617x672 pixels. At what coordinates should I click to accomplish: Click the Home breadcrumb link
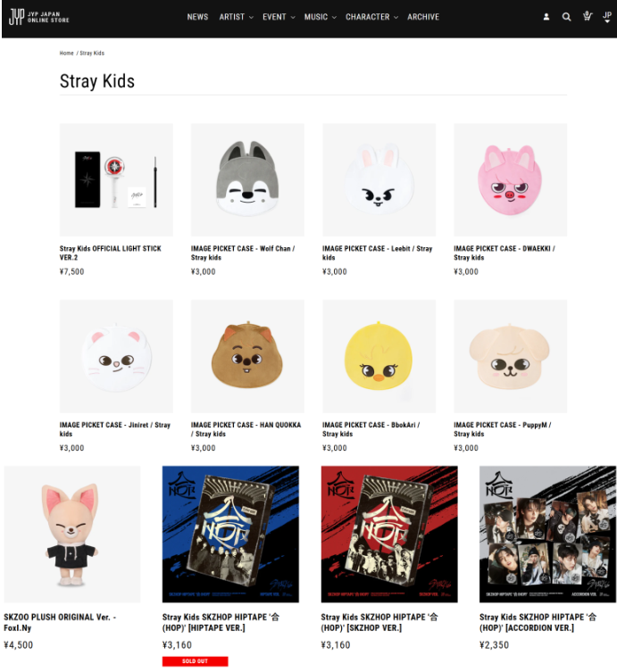tap(67, 54)
